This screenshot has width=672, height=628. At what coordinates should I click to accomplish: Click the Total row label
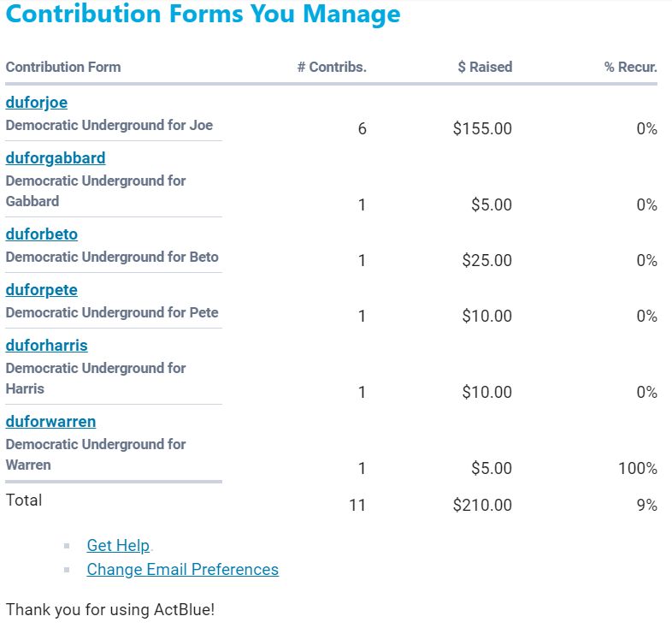point(24,500)
